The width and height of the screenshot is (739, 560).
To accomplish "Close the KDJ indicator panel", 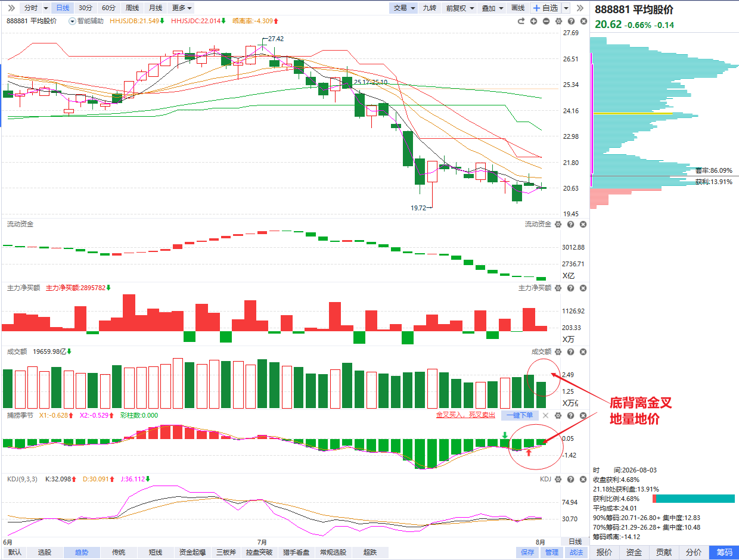I will click(x=583, y=480).
